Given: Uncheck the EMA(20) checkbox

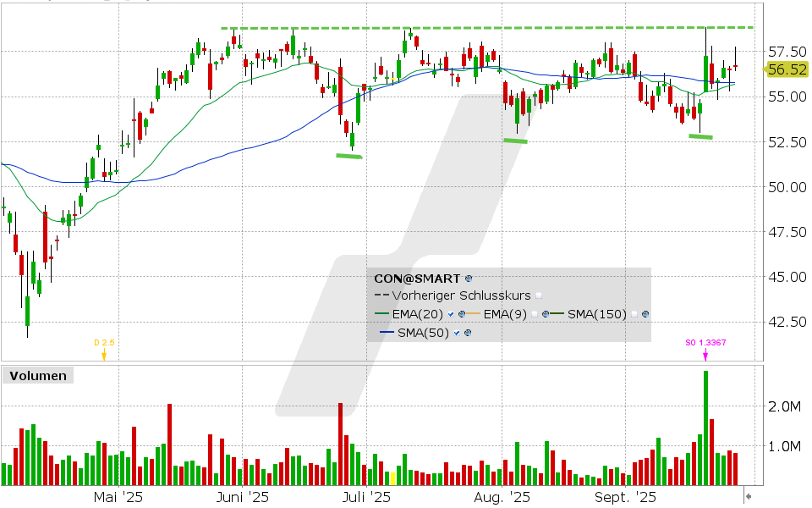Looking at the screenshot, I should [452, 314].
